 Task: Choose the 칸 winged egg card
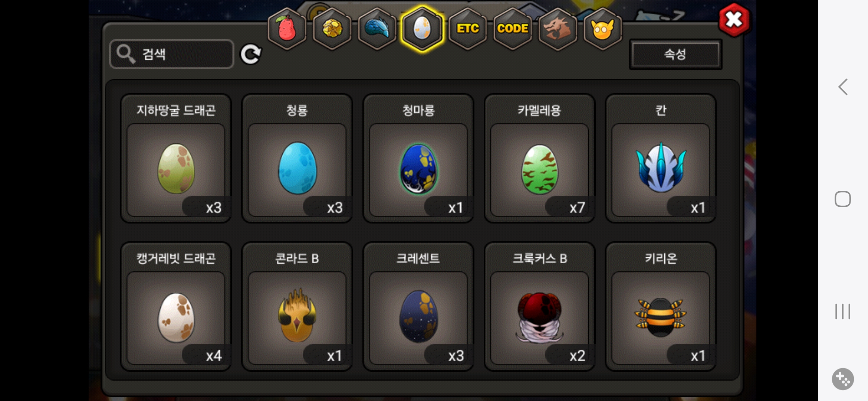tap(661, 159)
